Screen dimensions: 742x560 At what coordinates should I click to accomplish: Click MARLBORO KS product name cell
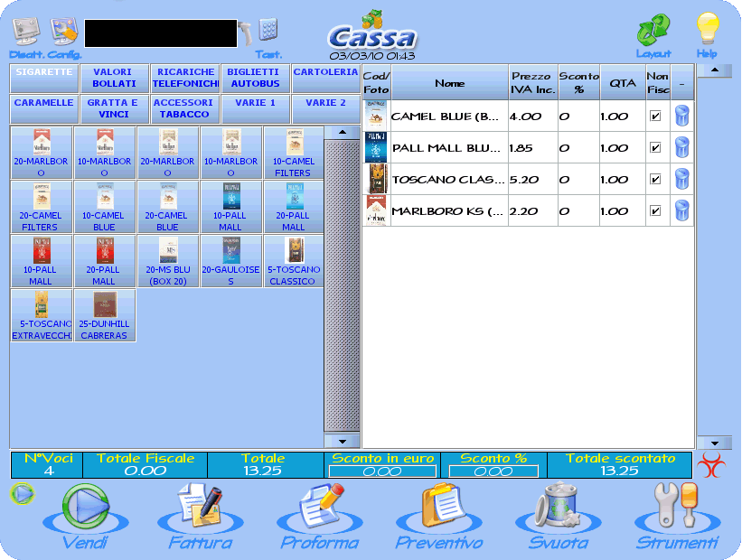point(447,211)
